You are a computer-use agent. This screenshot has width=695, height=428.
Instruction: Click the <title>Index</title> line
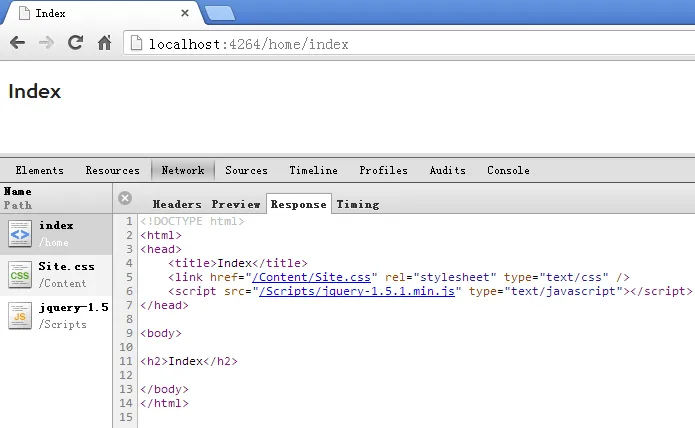[x=238, y=263]
